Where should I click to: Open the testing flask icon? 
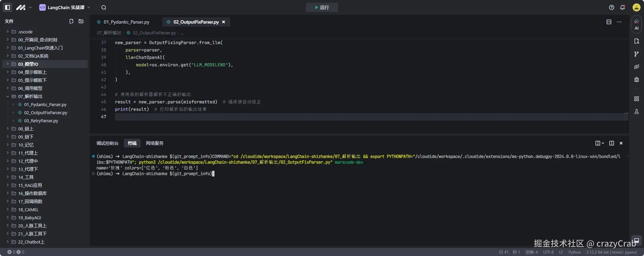636,111
